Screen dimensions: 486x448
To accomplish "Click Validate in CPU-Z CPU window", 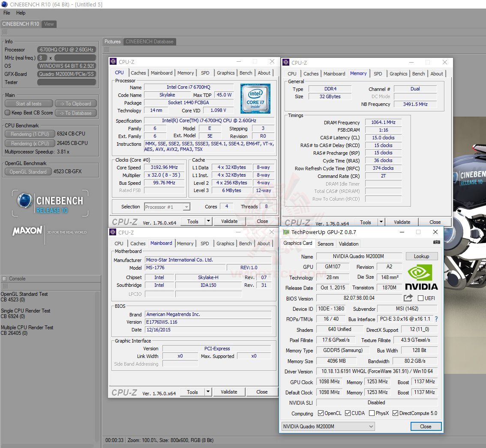I will (x=229, y=221).
